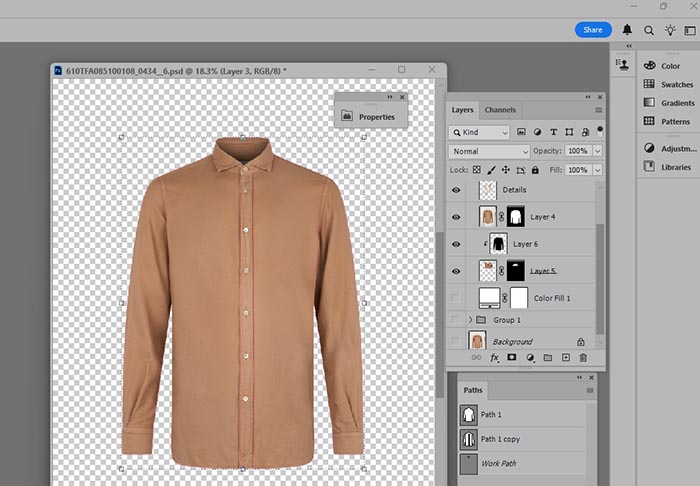Lock artboard nesting icon
700x486 pixels.
pos(521,170)
